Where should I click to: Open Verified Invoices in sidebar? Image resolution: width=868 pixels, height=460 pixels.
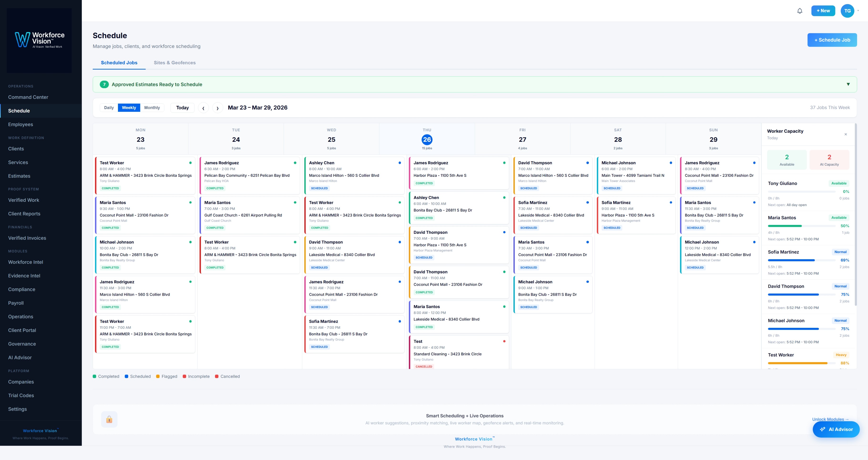coord(27,238)
